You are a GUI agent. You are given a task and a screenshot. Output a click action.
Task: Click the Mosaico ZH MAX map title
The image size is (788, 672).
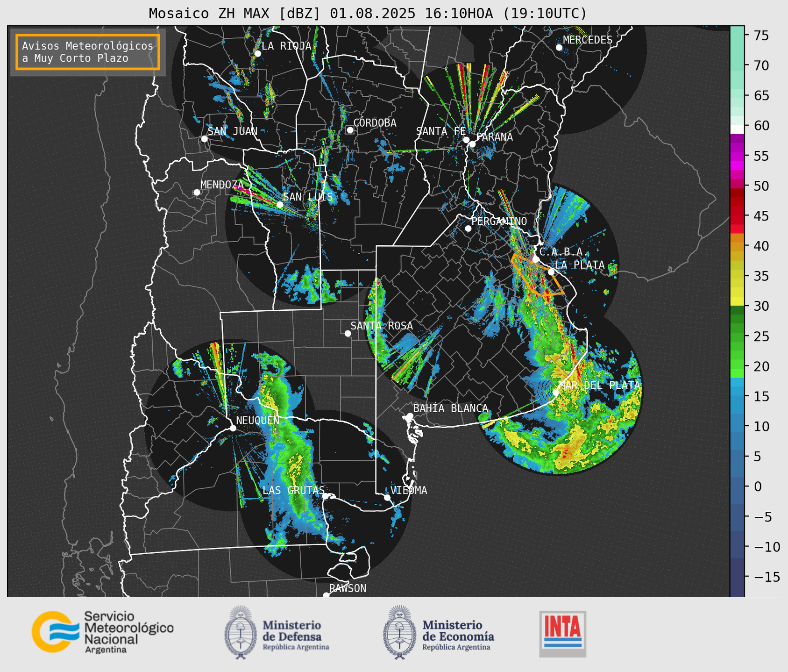click(x=368, y=14)
